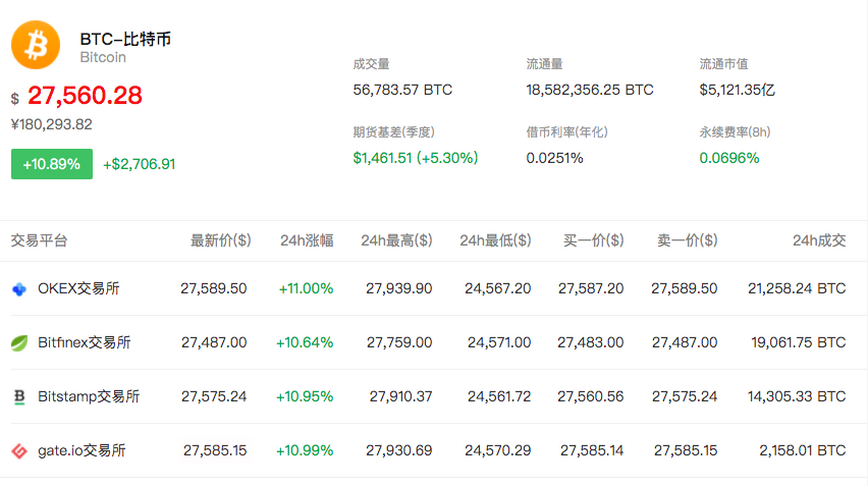Click the orange Bitcoin logo icon
Viewport: 868px width, 486px height.
pyautogui.click(x=36, y=45)
